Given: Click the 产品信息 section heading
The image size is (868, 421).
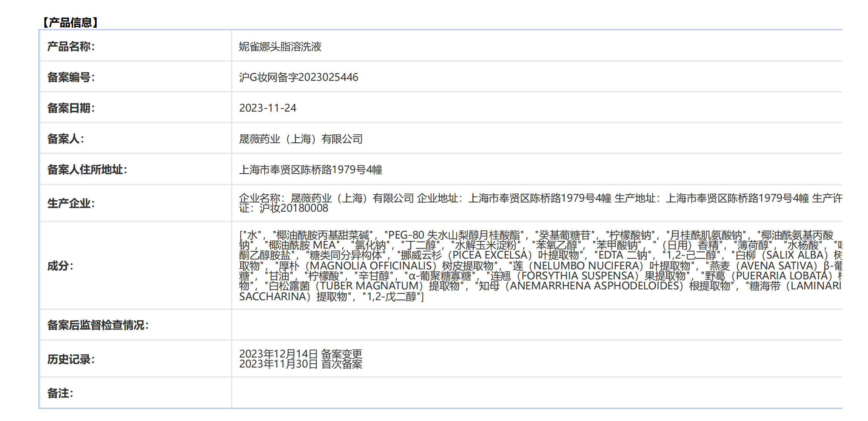Looking at the screenshot, I should (x=70, y=23).
